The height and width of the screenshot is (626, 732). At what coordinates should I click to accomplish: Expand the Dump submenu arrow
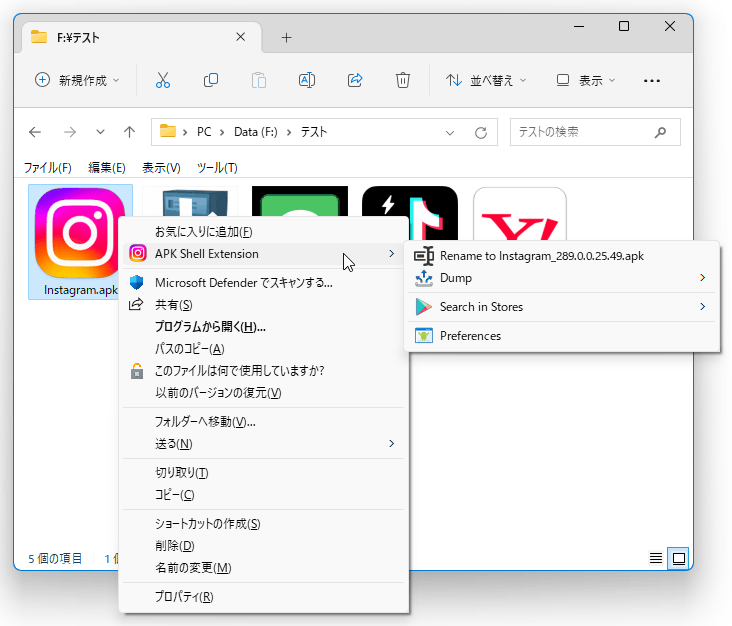tap(703, 278)
